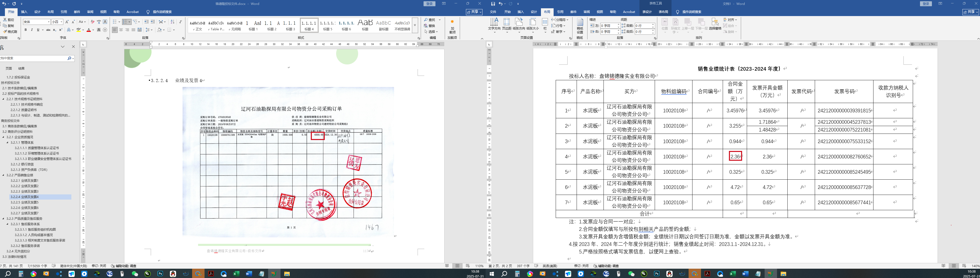Viewport: 980px width, 278px height.
Task: Apply the red font color
Action: [x=89, y=30]
